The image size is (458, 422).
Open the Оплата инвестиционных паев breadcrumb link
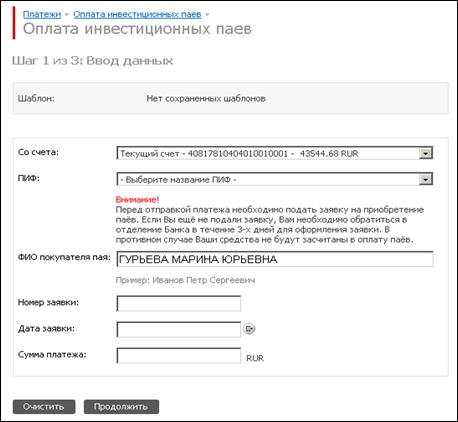(x=137, y=14)
